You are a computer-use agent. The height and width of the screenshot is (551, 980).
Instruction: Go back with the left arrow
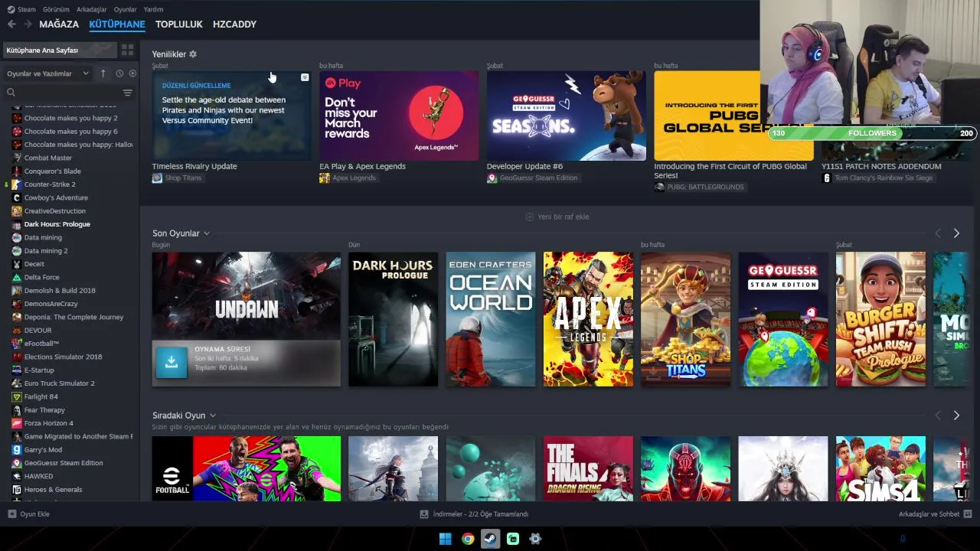11,24
